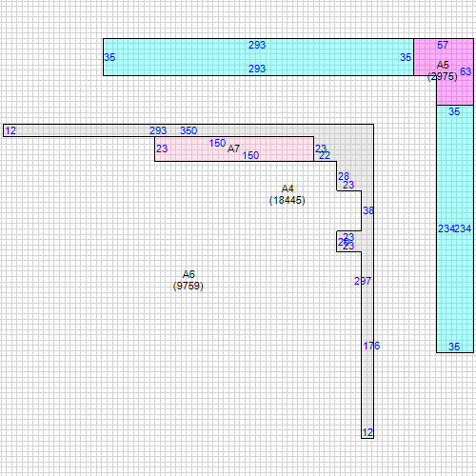Click the (9759) area value
The height and width of the screenshot is (476, 476).
tap(188, 286)
